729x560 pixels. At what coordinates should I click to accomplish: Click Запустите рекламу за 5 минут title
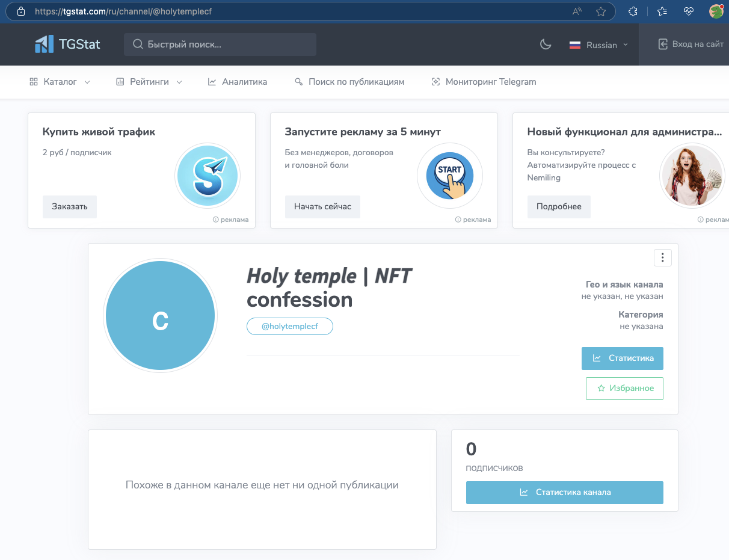[x=363, y=132]
